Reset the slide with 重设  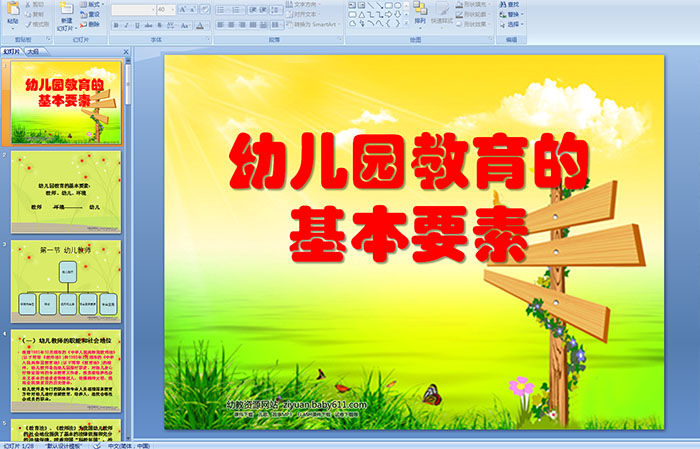[x=90, y=14]
